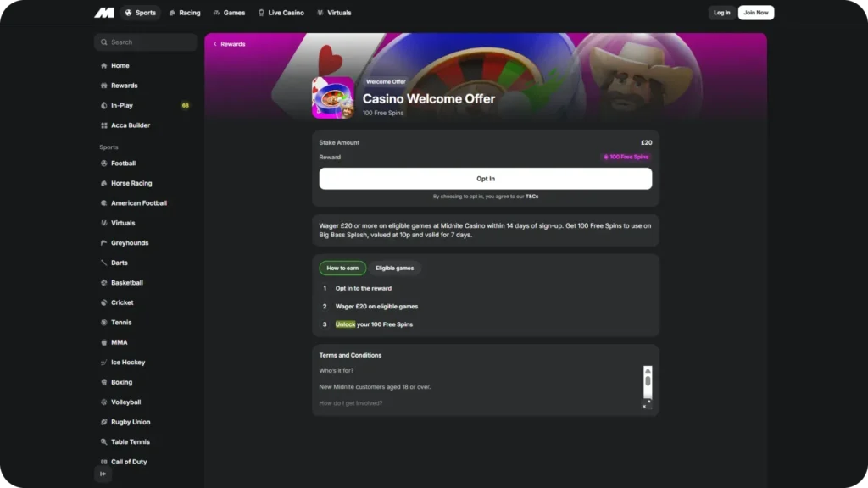Click the Darts icon

[x=104, y=263]
